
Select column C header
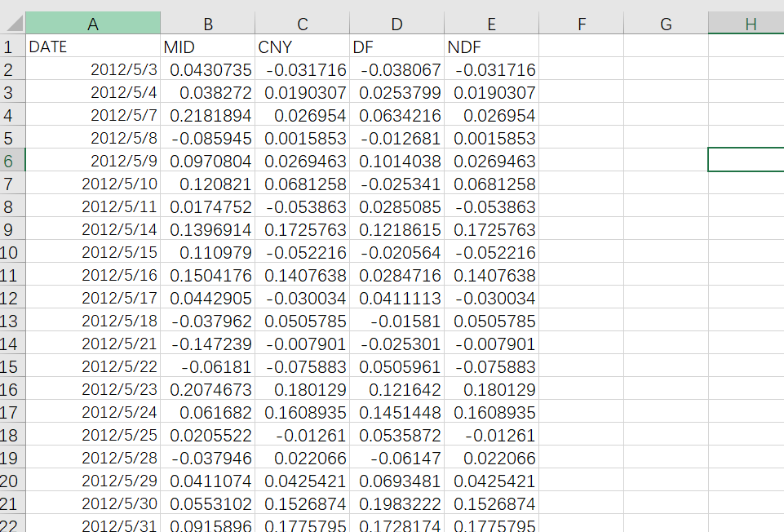click(302, 23)
